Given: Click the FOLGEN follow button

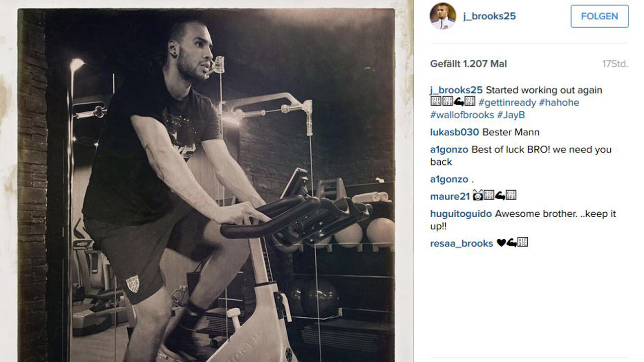Looking at the screenshot, I should 599,16.
